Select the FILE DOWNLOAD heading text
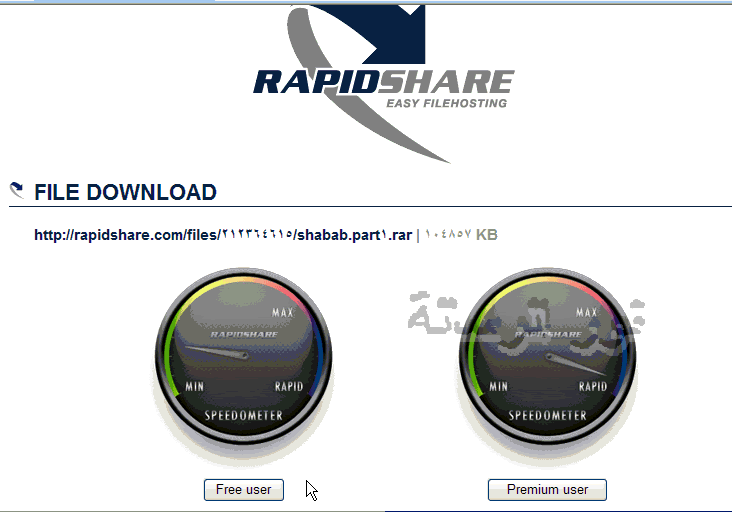The height and width of the screenshot is (512, 732). (126, 192)
